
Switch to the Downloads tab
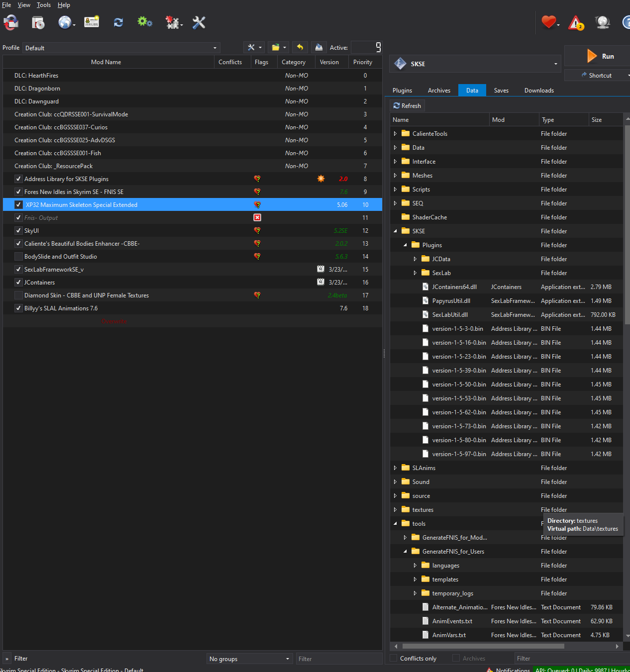(538, 90)
